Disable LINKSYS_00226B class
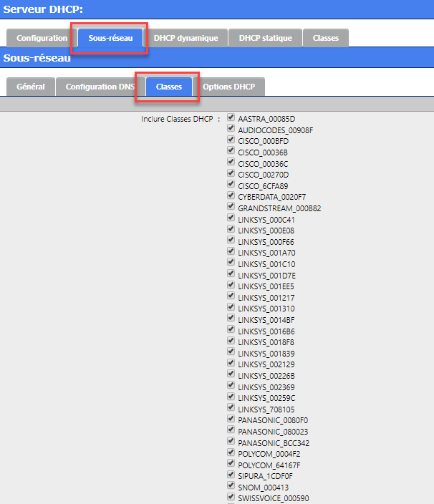The height and width of the screenshot is (504, 434). click(x=231, y=374)
